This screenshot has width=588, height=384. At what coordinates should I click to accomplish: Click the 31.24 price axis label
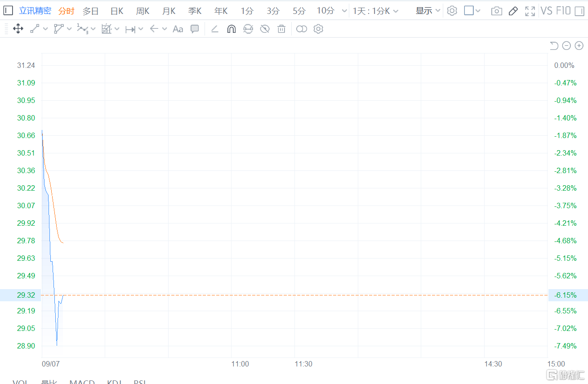[x=26, y=65]
